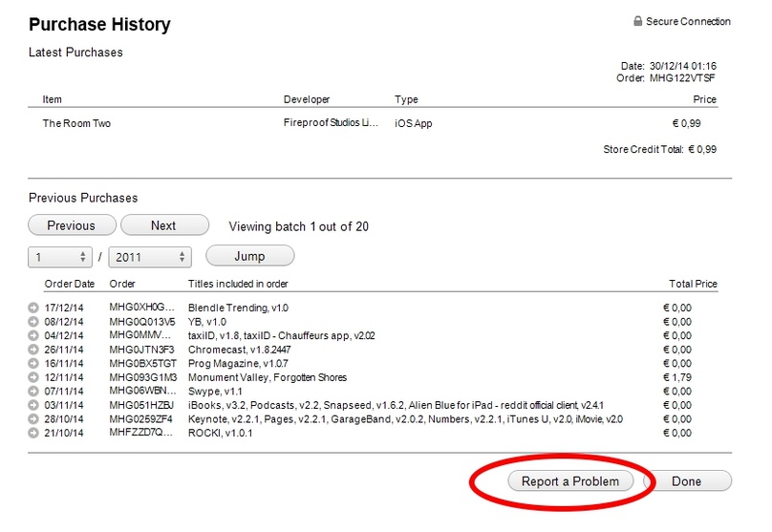Click the Jump button
The width and height of the screenshot is (772, 532).
click(249, 256)
